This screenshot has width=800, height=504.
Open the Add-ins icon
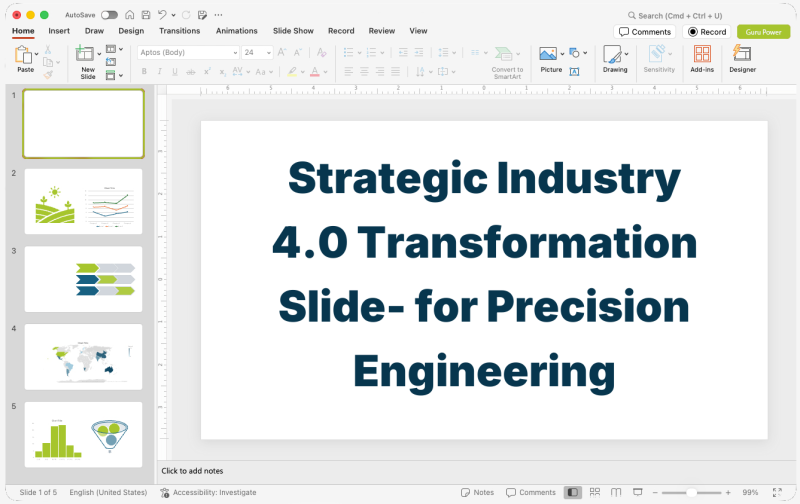click(x=702, y=54)
